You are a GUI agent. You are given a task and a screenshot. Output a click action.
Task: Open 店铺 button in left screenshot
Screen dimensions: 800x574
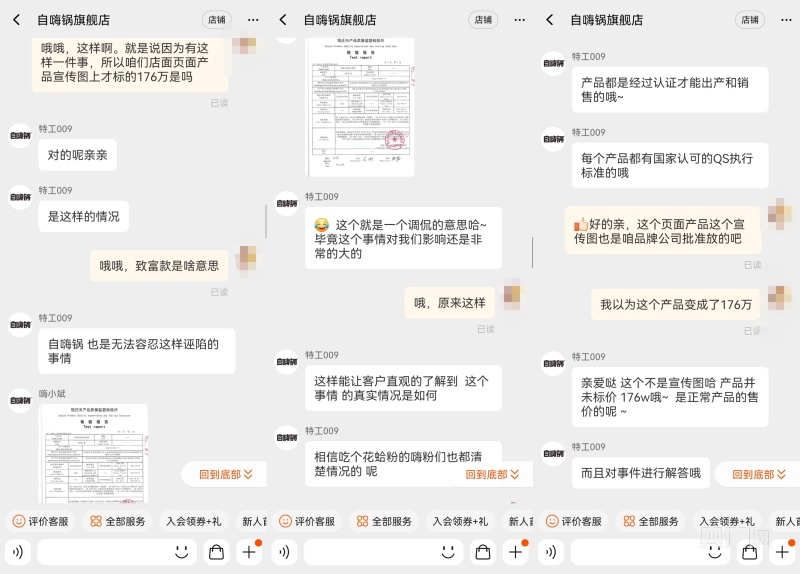(217, 20)
